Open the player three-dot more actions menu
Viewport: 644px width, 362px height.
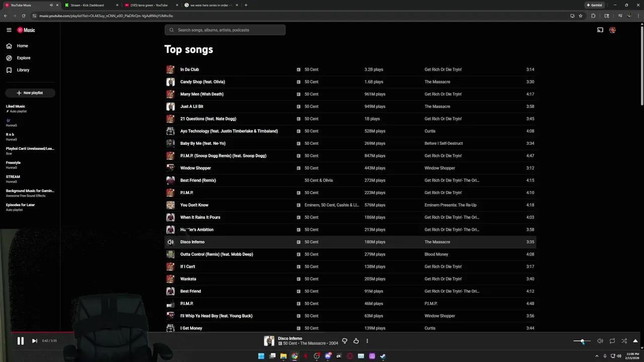367,341
